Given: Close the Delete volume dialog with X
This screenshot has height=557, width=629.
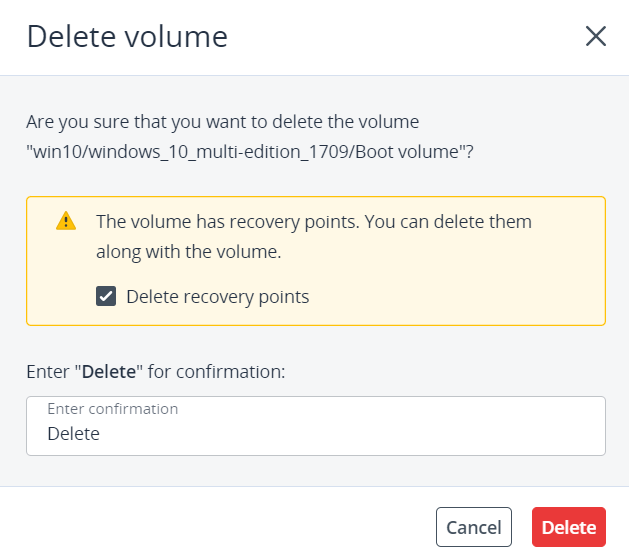Looking at the screenshot, I should coord(596,37).
